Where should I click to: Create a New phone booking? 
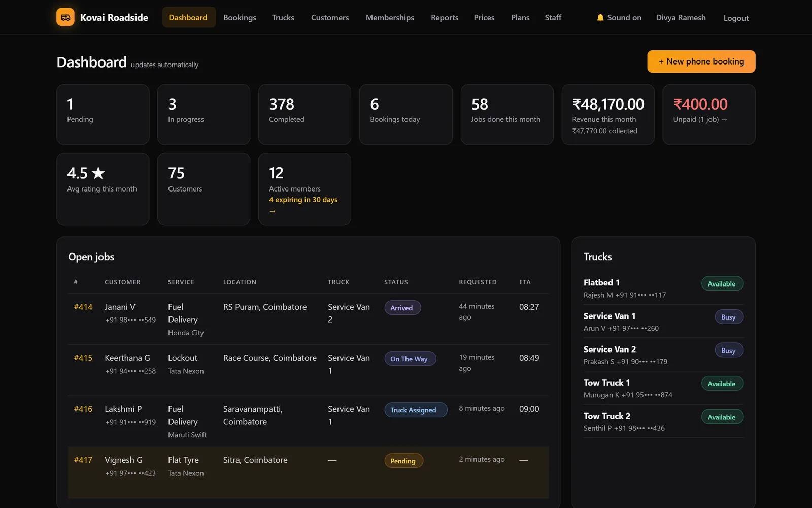tap(701, 61)
